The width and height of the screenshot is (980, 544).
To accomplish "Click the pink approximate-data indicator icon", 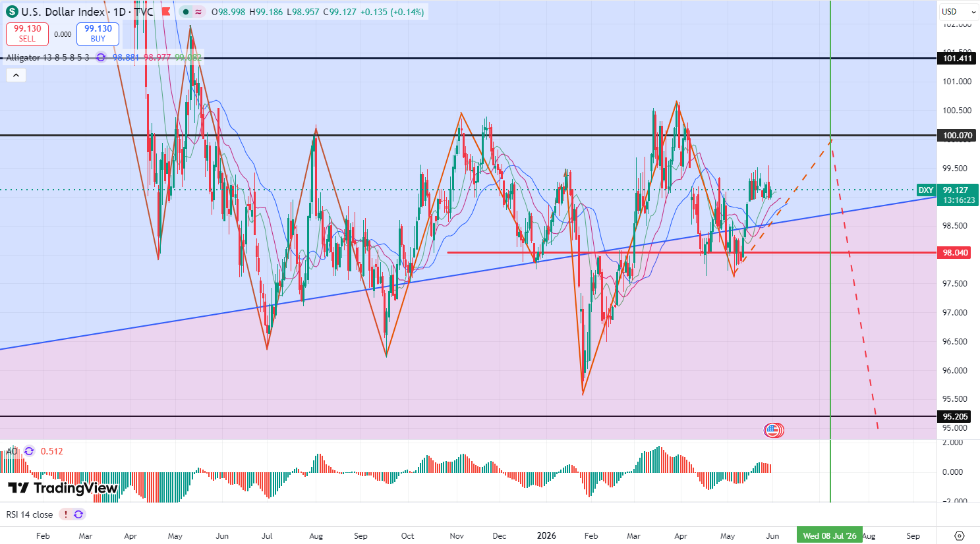I will click(x=198, y=12).
